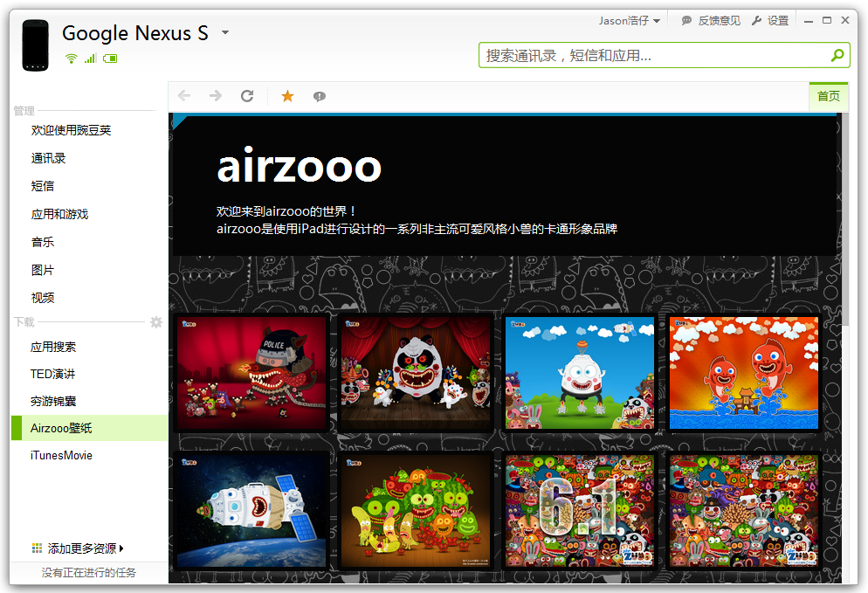Click the green search magnifier icon
Viewport: 868px width, 593px height.
point(837,55)
